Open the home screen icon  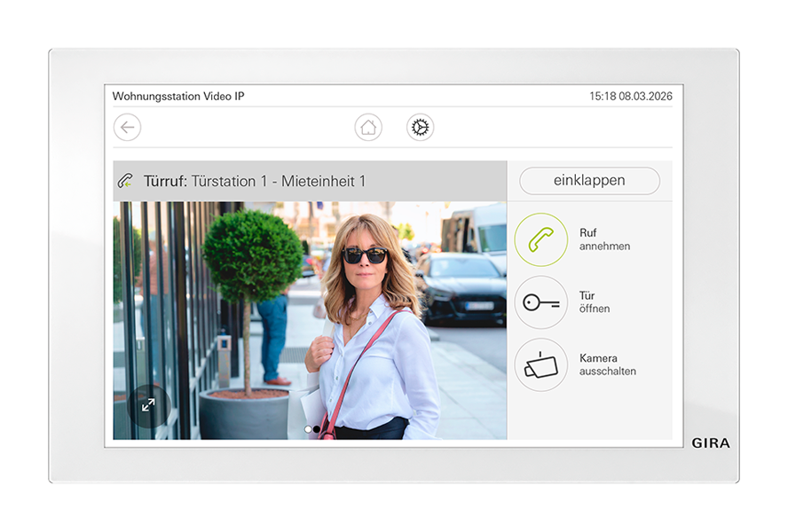click(368, 127)
